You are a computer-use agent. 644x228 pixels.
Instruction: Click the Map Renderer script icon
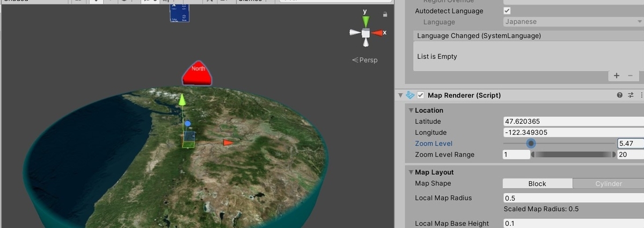coord(411,95)
